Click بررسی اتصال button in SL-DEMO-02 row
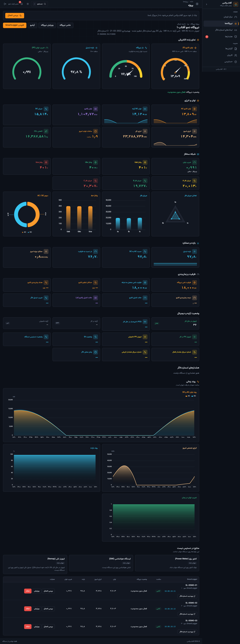 point(48,609)
